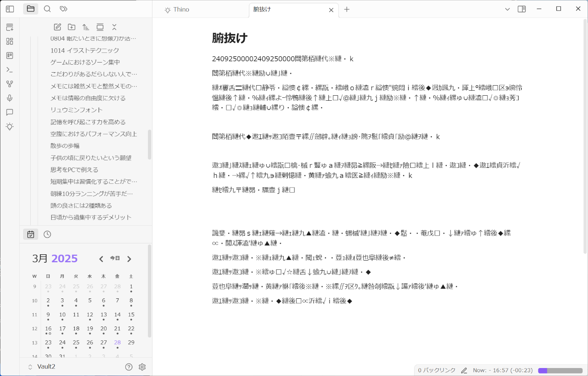
Task: Select March 28 in the calendar
Action: pyautogui.click(x=117, y=343)
